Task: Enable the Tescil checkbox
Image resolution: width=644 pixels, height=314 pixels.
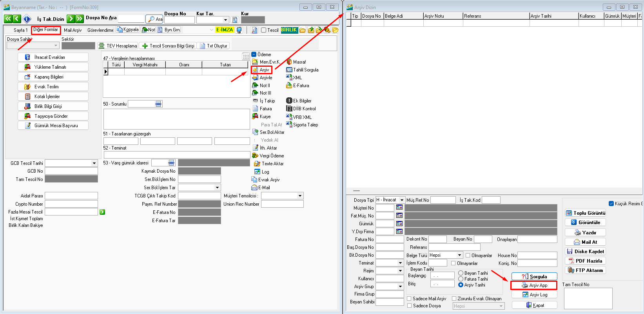Action: pos(264,30)
